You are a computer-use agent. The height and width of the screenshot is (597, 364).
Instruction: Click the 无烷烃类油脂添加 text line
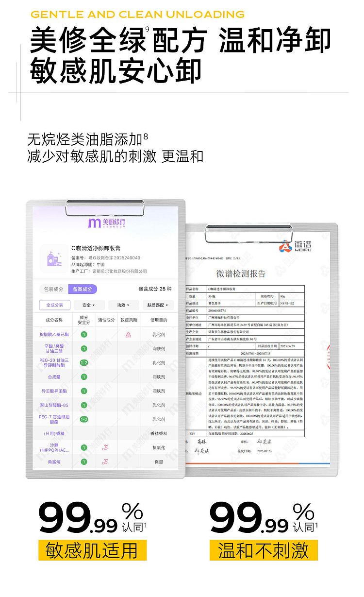pyautogui.click(x=88, y=140)
